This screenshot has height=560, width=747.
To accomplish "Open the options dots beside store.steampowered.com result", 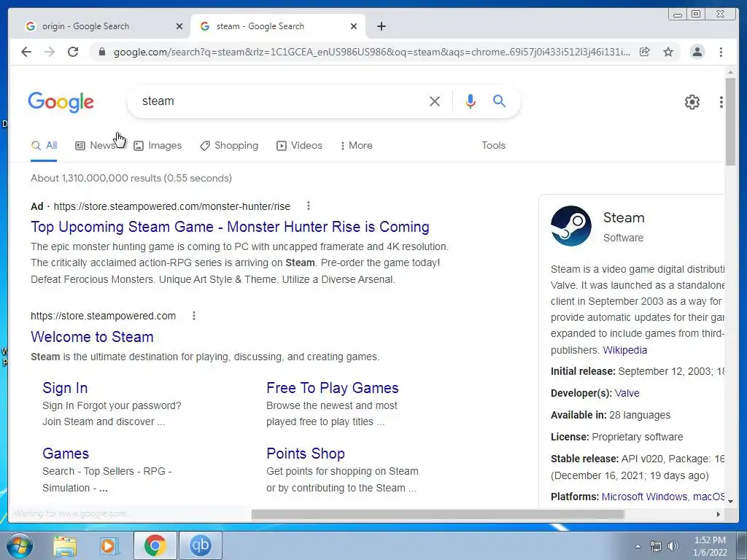I will pos(194,316).
